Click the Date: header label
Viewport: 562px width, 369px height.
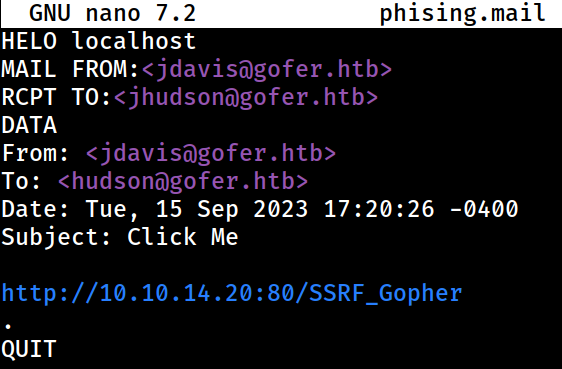tap(35, 209)
